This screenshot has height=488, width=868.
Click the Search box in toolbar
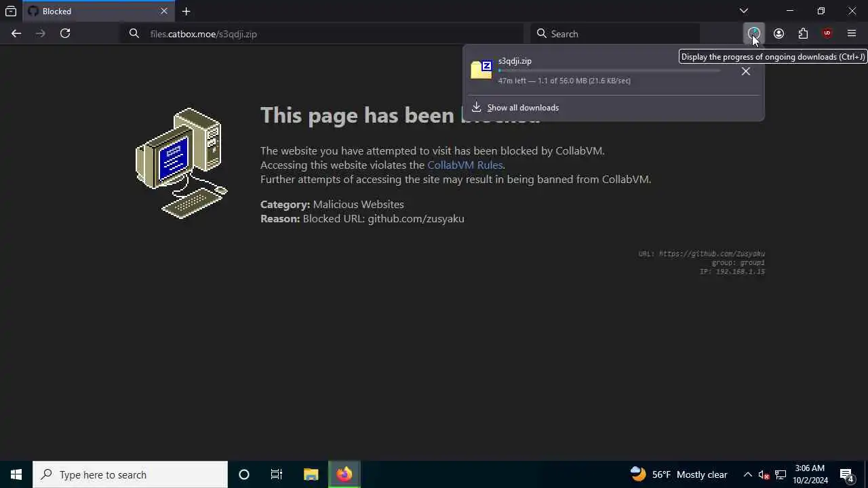coord(615,34)
